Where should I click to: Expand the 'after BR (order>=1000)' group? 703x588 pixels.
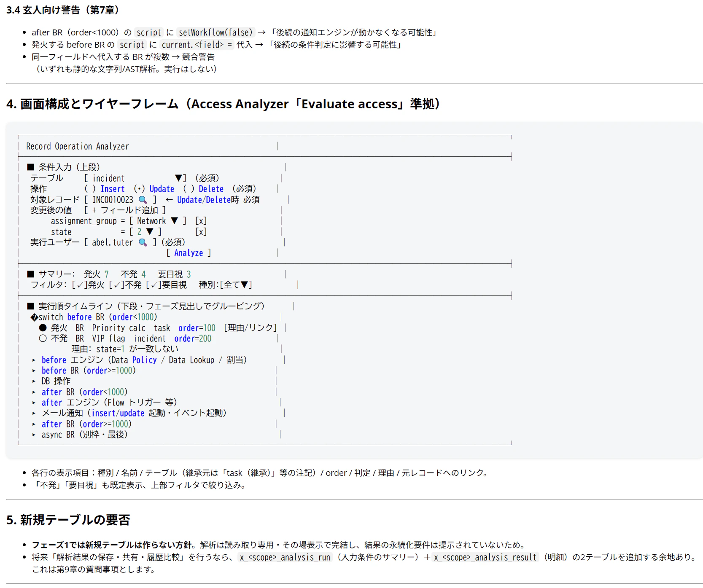[34, 424]
